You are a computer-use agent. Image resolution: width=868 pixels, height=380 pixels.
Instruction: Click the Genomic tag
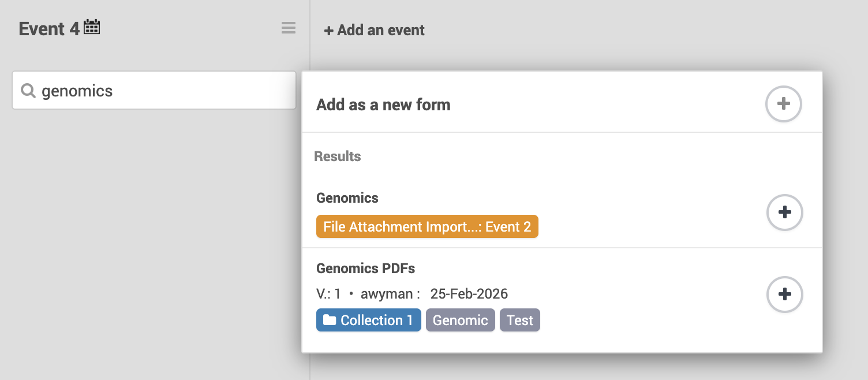[x=461, y=320]
